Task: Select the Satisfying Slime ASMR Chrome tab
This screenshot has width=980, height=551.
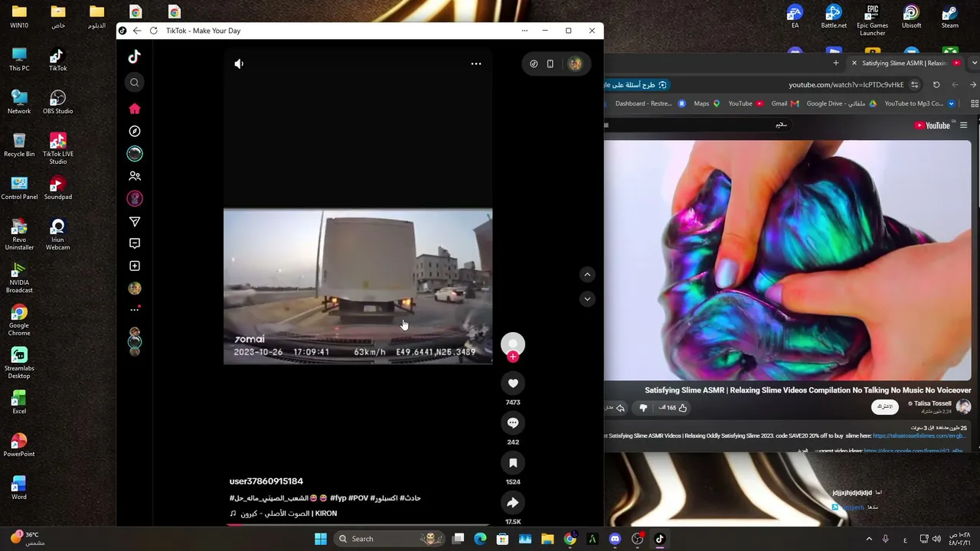Action: 906,63
